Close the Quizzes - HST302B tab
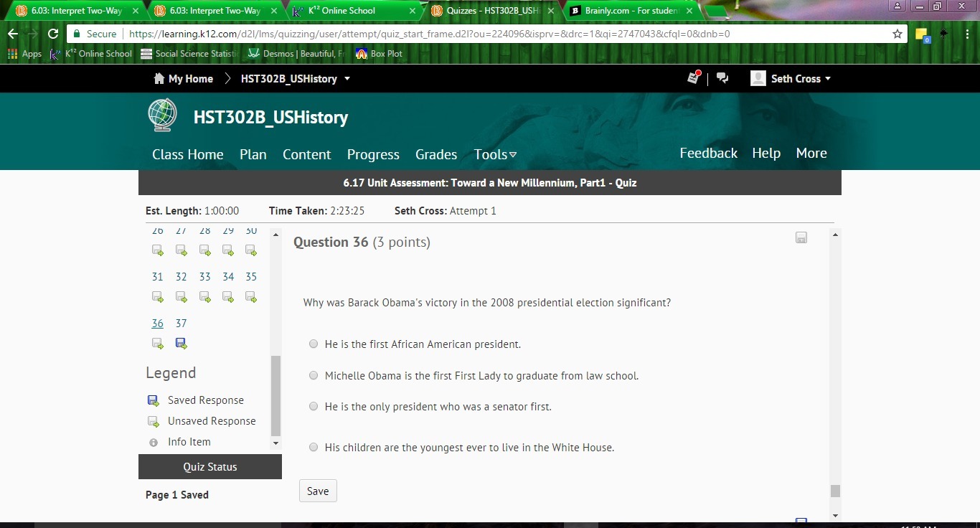 coord(550,11)
